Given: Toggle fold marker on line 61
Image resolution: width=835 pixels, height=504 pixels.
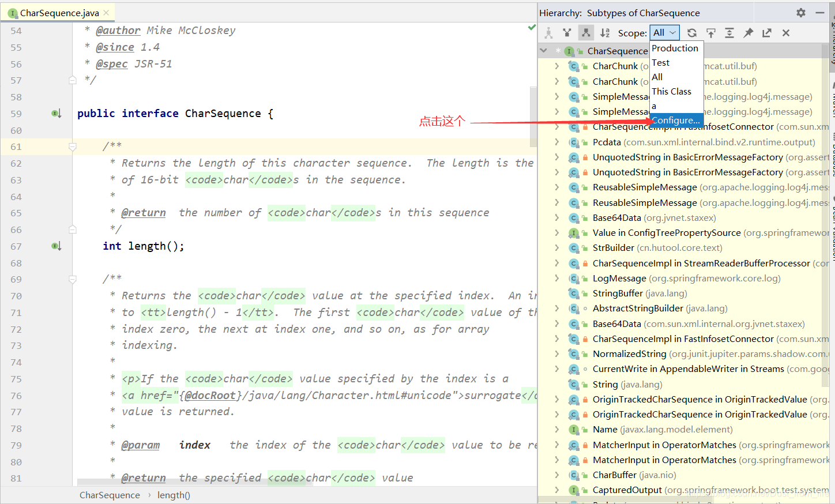Looking at the screenshot, I should (73, 146).
